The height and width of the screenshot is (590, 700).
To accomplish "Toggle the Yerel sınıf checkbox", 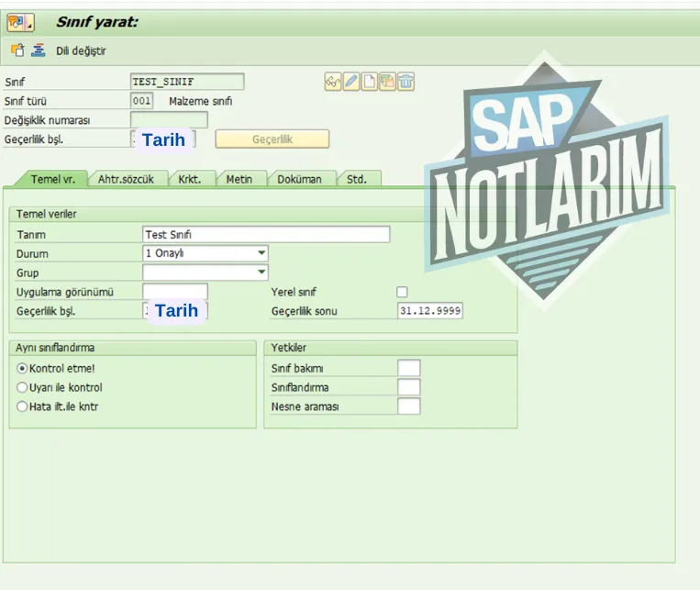I will click(402, 292).
